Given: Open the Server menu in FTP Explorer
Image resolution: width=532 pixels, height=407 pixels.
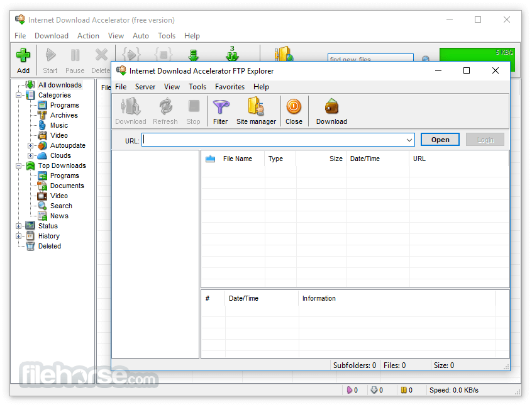Looking at the screenshot, I should pyautogui.click(x=145, y=87).
